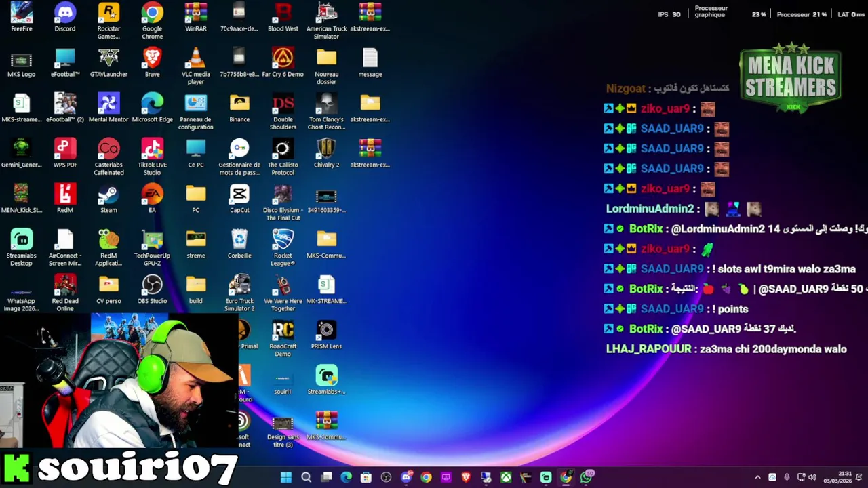This screenshot has width=868, height=488.
Task: Select We Were Here Together icon
Action: pos(283,293)
